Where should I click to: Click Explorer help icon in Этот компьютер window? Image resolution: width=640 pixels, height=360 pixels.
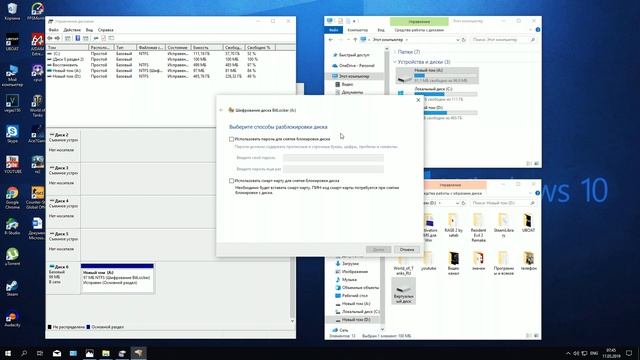pyautogui.click(x=538, y=30)
